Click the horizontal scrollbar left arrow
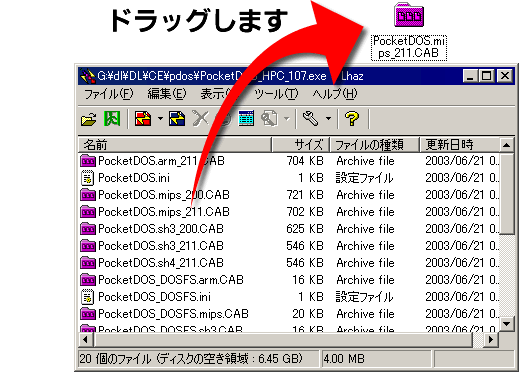The image size is (519, 372). [86, 340]
